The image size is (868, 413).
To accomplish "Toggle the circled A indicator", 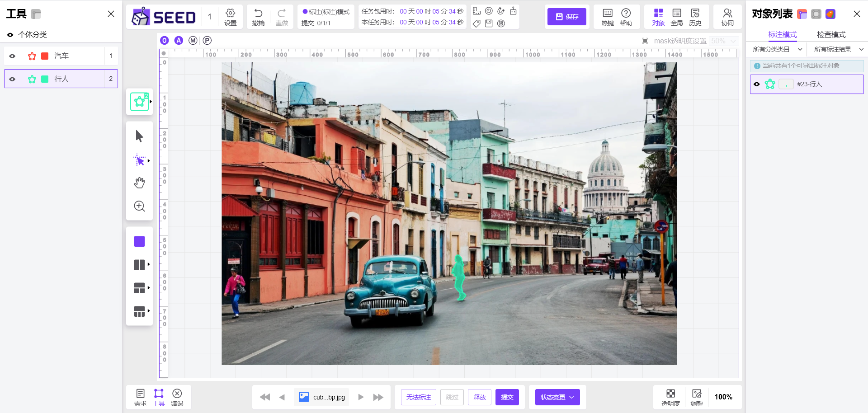I will 179,41.
